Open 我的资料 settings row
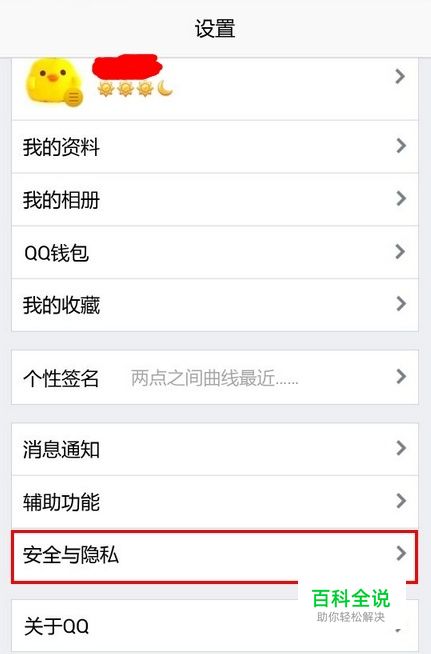The width and height of the screenshot is (431, 654). point(215,147)
